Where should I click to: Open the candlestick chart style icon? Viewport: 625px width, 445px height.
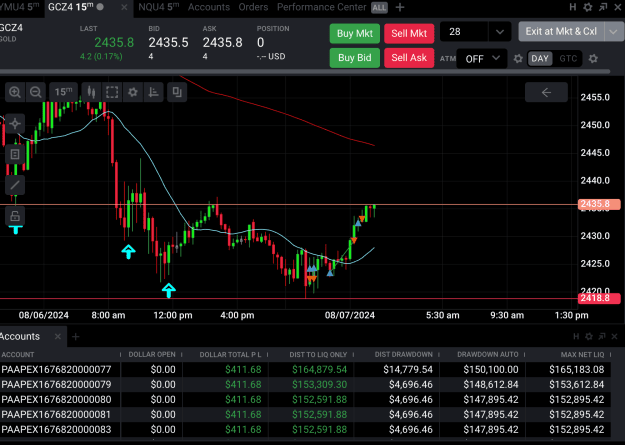91,93
